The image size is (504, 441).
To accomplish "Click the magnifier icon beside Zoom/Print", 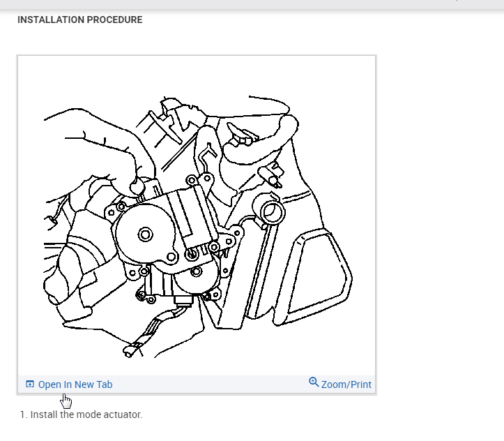I will coord(314,382).
